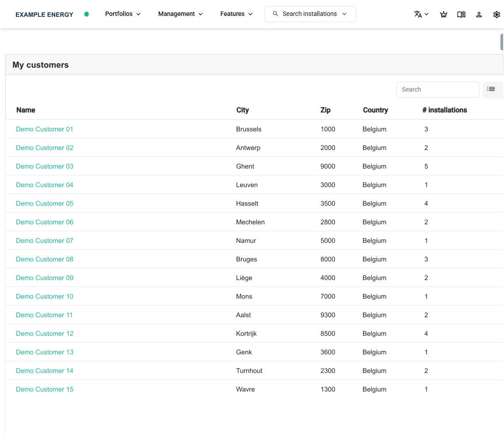
Task: Open Demo Customer 03
Action: click(x=45, y=166)
